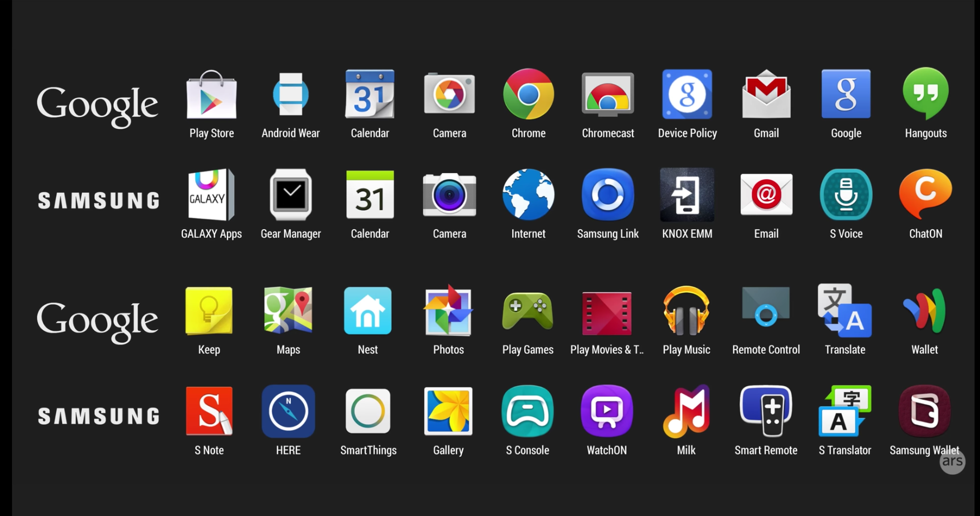This screenshot has height=516, width=980.
Task: Click the 'Remote Control' label text
Action: click(x=766, y=349)
